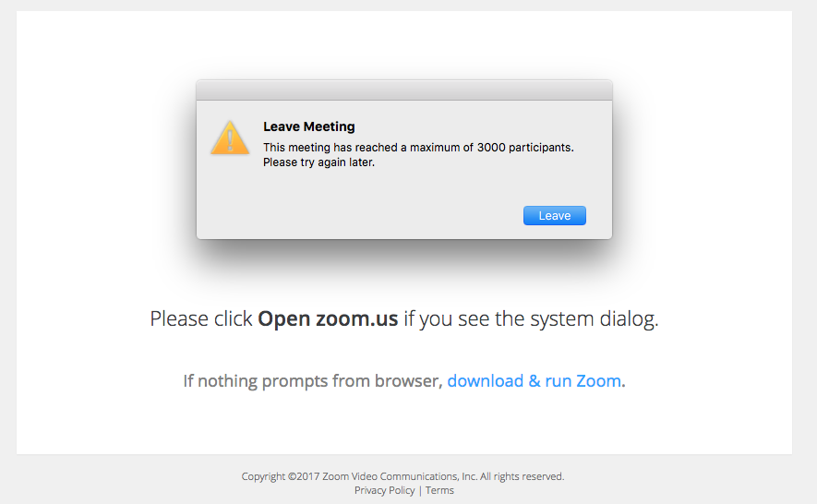
Task: Click the If nothing prompts from browser text
Action: click(313, 381)
